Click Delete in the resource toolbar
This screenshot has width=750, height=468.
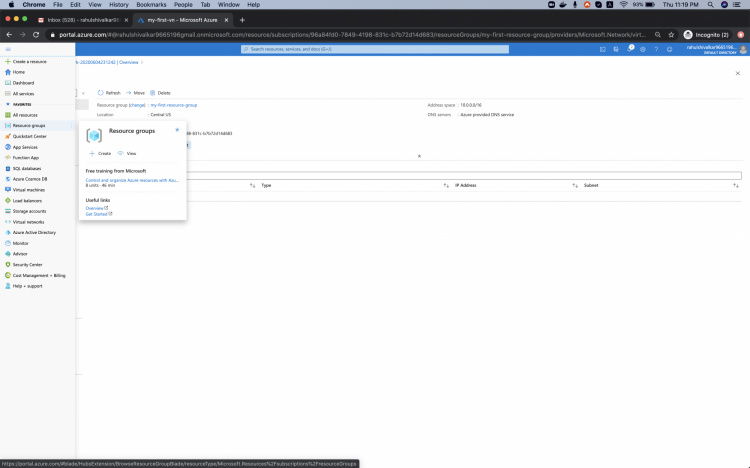(x=160, y=92)
